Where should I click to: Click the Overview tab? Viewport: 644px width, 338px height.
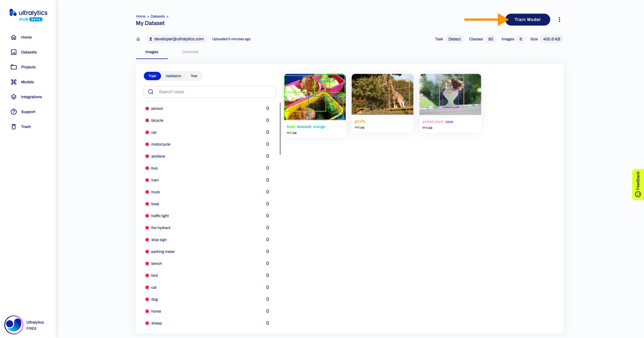pyautogui.click(x=190, y=51)
